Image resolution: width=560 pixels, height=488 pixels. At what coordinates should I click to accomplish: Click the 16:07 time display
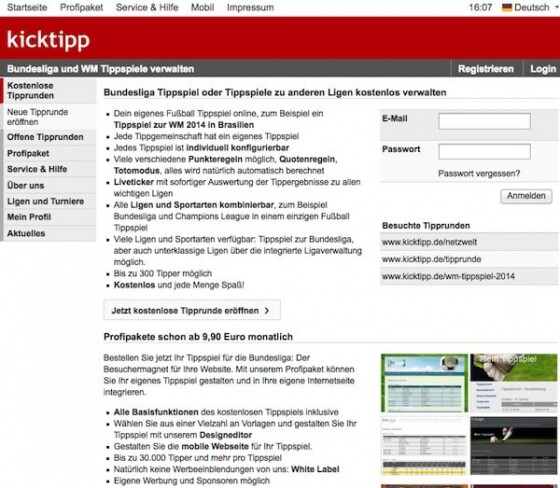click(x=480, y=7)
